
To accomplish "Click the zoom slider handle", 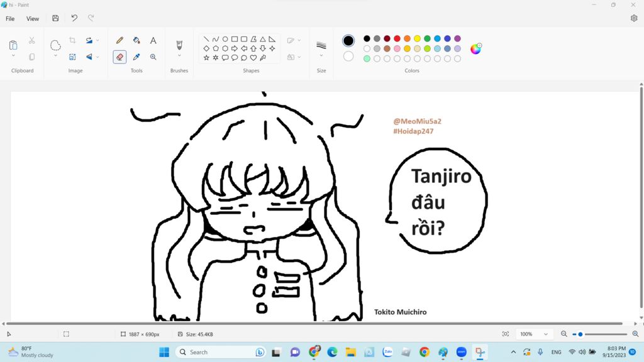I will click(x=580, y=334).
